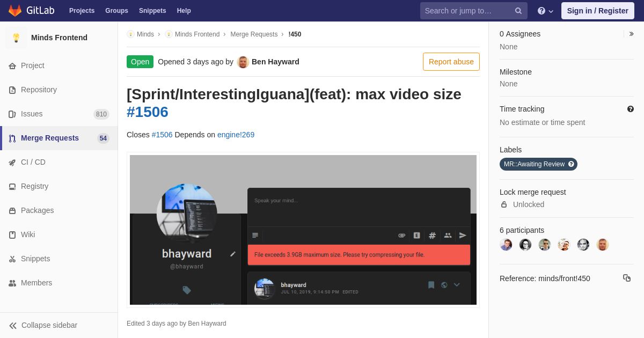Click the Minds breadcrumb avatar icon

tap(130, 34)
